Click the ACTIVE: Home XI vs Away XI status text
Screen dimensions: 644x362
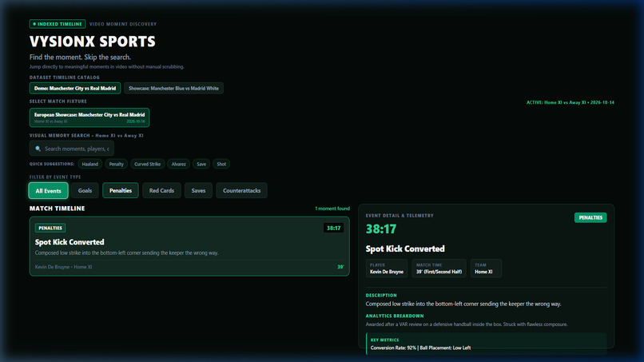pos(570,102)
